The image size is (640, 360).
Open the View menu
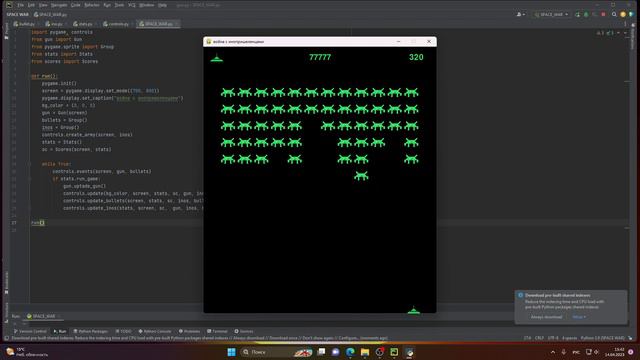tap(43, 5)
